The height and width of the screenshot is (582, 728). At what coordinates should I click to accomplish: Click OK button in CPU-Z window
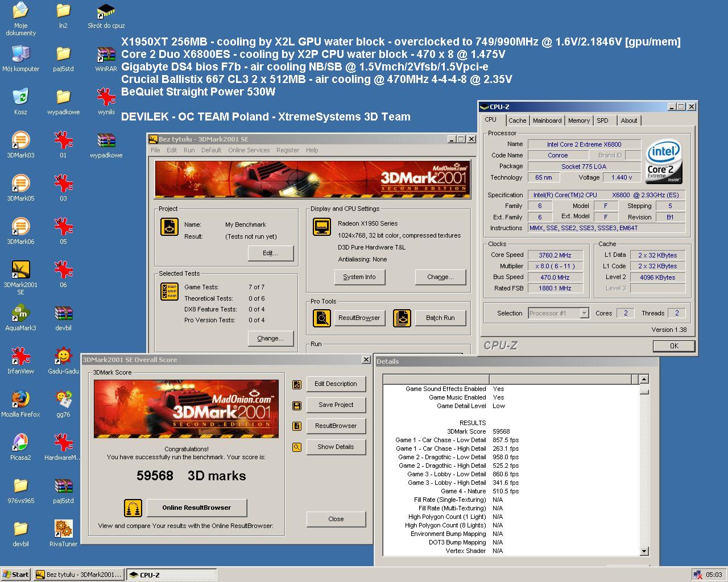tap(674, 346)
